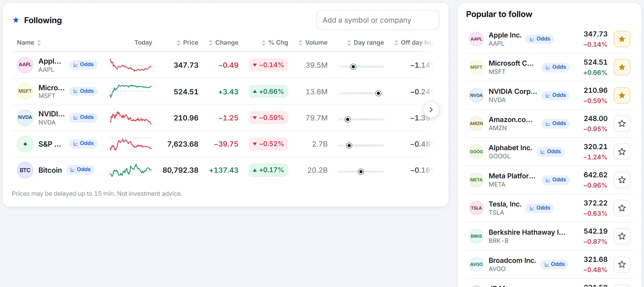Image resolution: width=644 pixels, height=287 pixels.
Task: Sort the table by Change column
Action: (x=223, y=43)
